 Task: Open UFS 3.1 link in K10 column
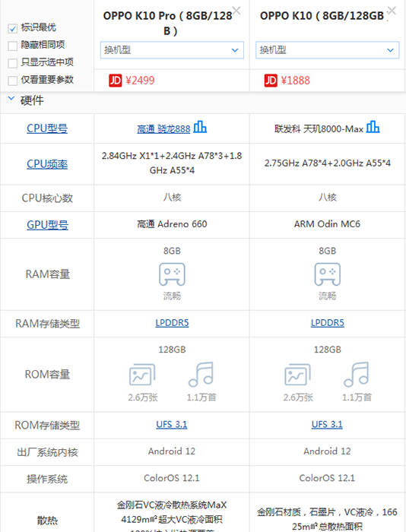pyautogui.click(x=327, y=424)
